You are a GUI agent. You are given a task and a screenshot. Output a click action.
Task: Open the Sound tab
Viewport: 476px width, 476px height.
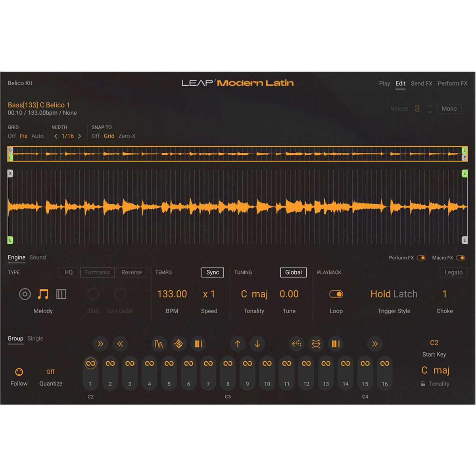pyautogui.click(x=38, y=257)
